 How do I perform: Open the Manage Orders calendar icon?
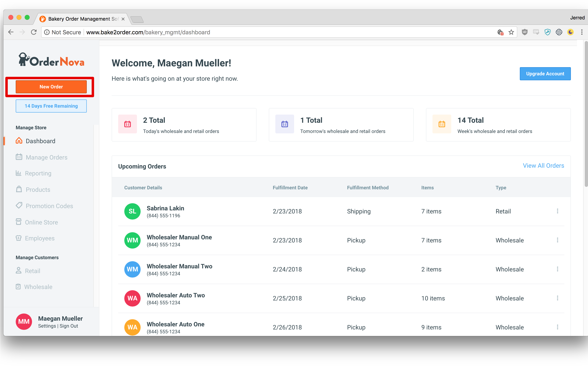(19, 157)
